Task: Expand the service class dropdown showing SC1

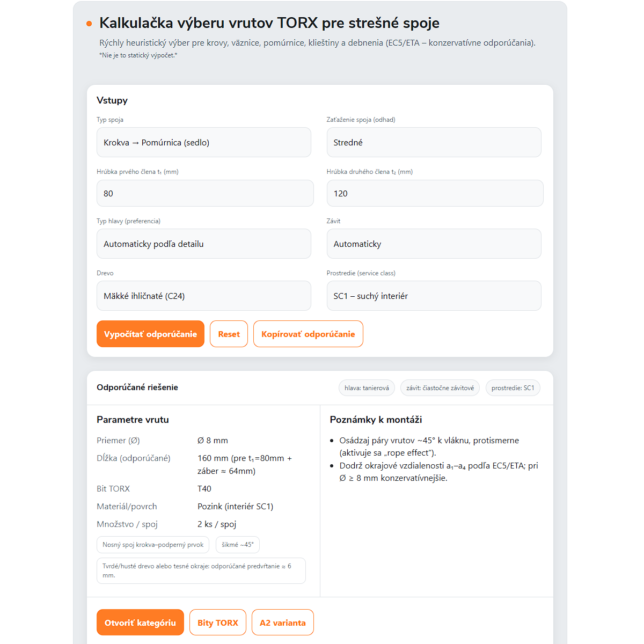Action: [434, 296]
